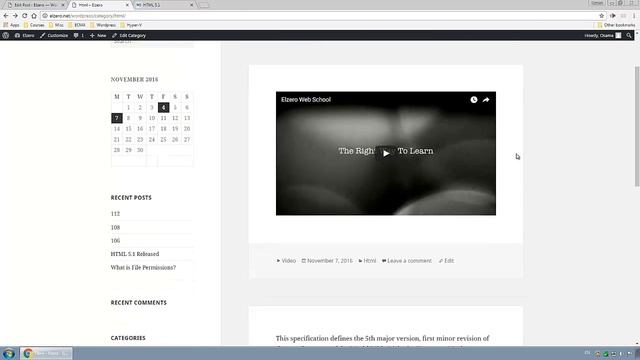Click the Share arrow icon on video
This screenshot has width=640, height=360.
[486, 100]
